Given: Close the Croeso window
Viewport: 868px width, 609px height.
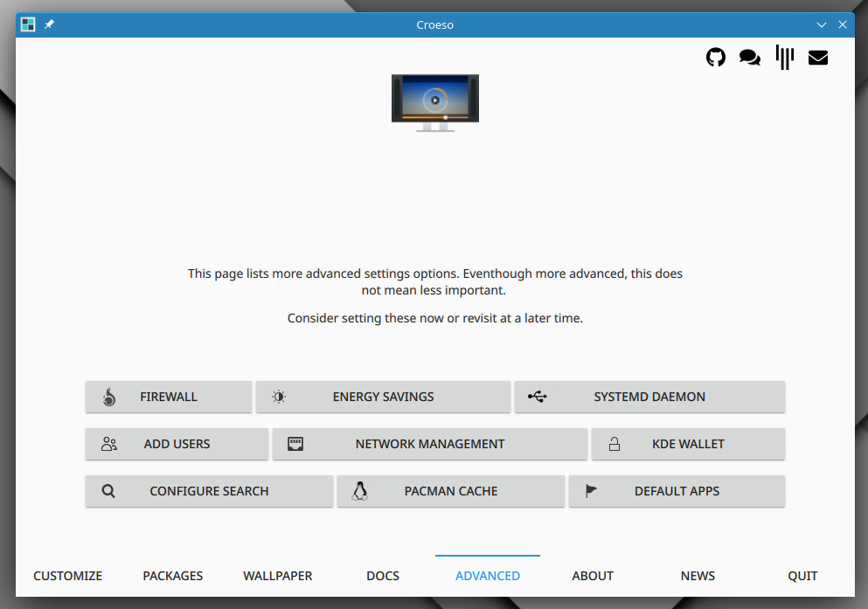Looking at the screenshot, I should coord(843,24).
